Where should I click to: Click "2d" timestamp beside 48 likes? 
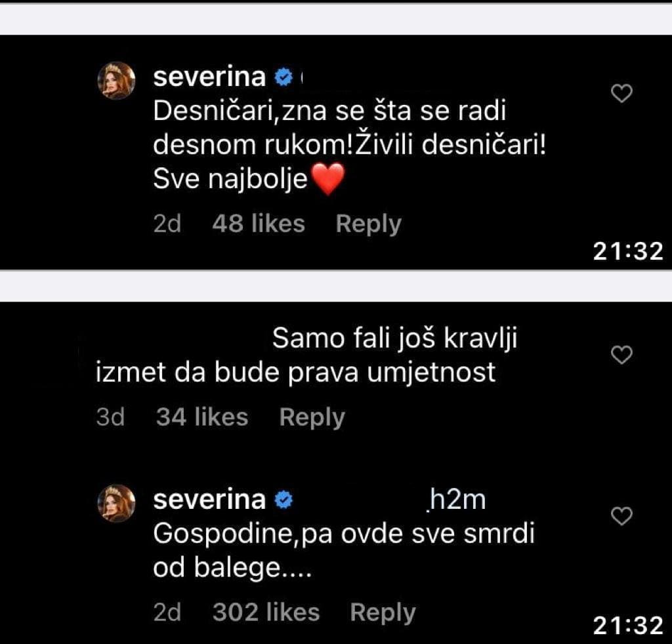pos(167,224)
